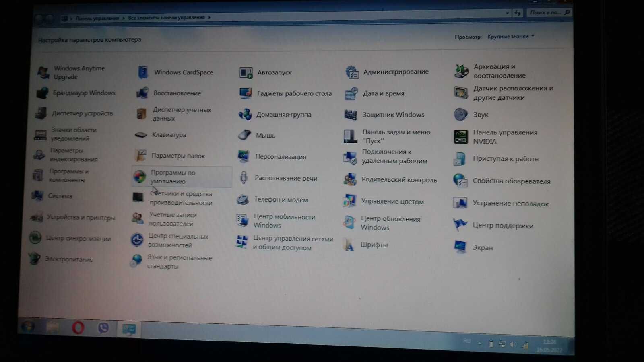The height and width of the screenshot is (362, 644).
Task: Open Opera from the taskbar
Action: pos(78,328)
